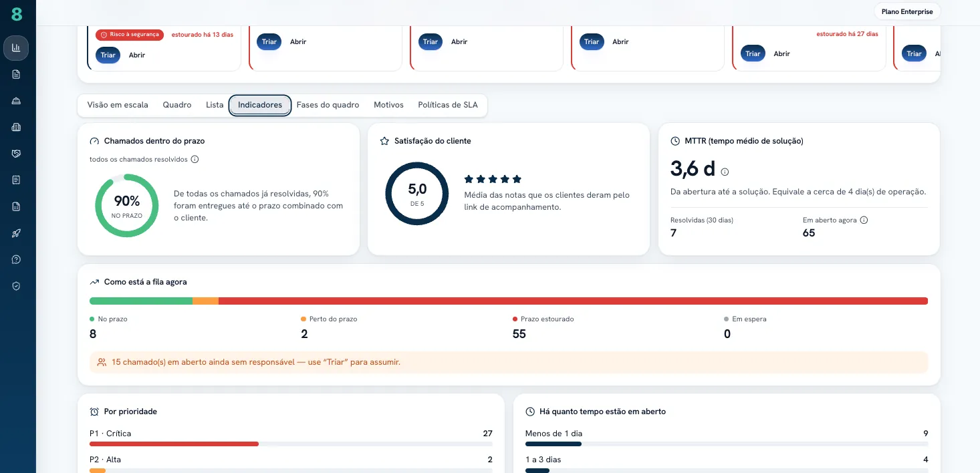Open the Quadro tab
The image size is (980, 473).
click(177, 105)
